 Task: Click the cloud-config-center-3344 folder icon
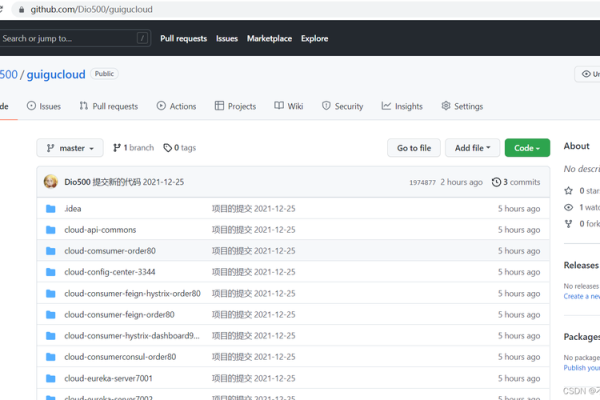[x=51, y=272]
